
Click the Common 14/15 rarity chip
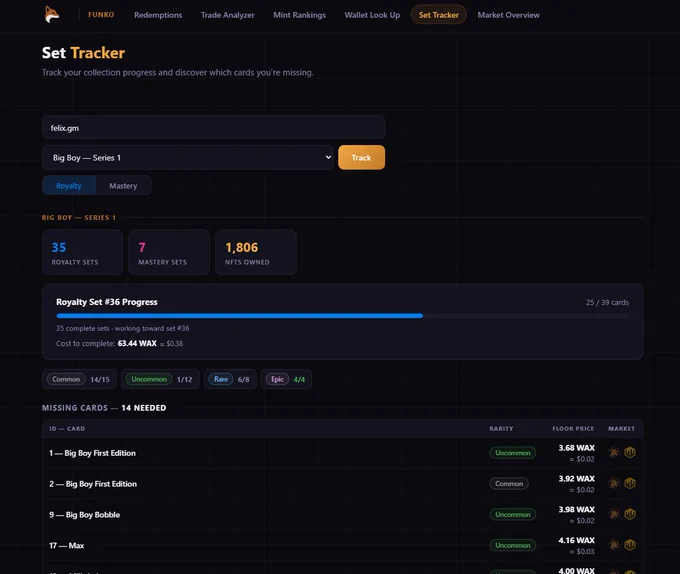pos(79,379)
